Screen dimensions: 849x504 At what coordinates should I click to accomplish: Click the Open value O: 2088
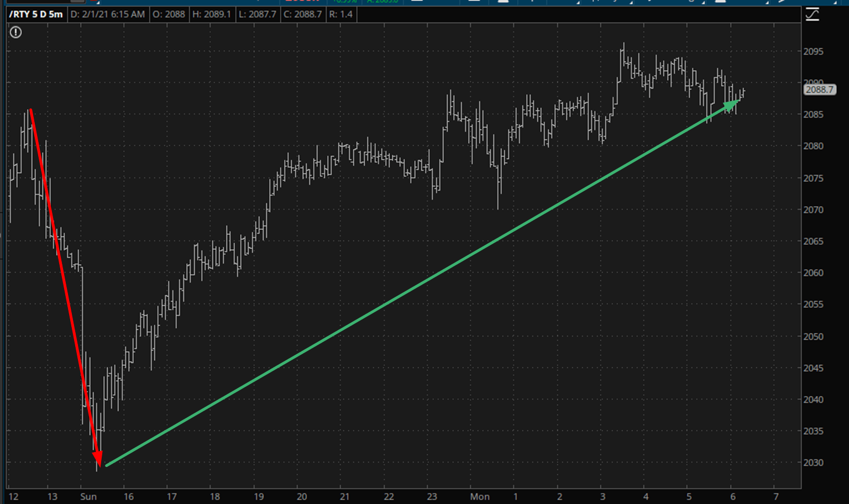click(169, 14)
